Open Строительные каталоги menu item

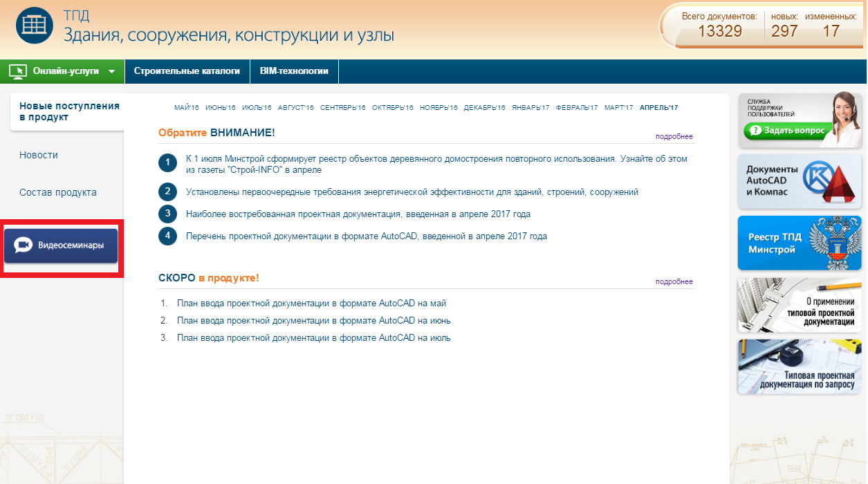187,71
